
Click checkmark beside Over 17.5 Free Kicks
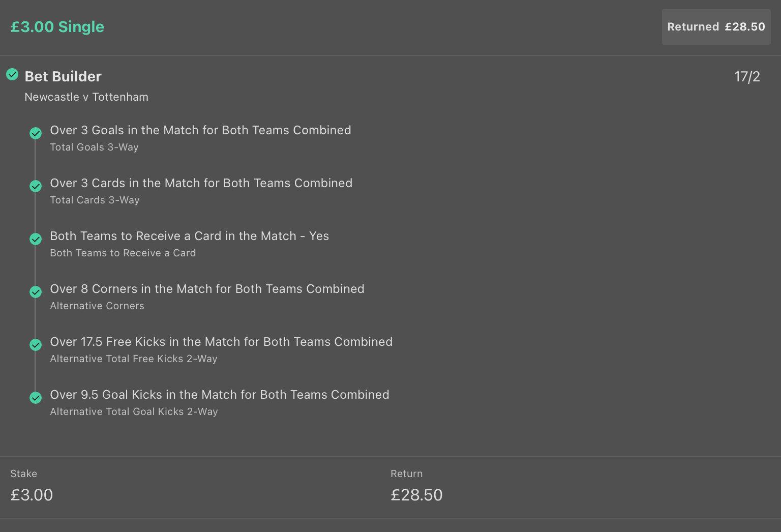(x=36, y=345)
